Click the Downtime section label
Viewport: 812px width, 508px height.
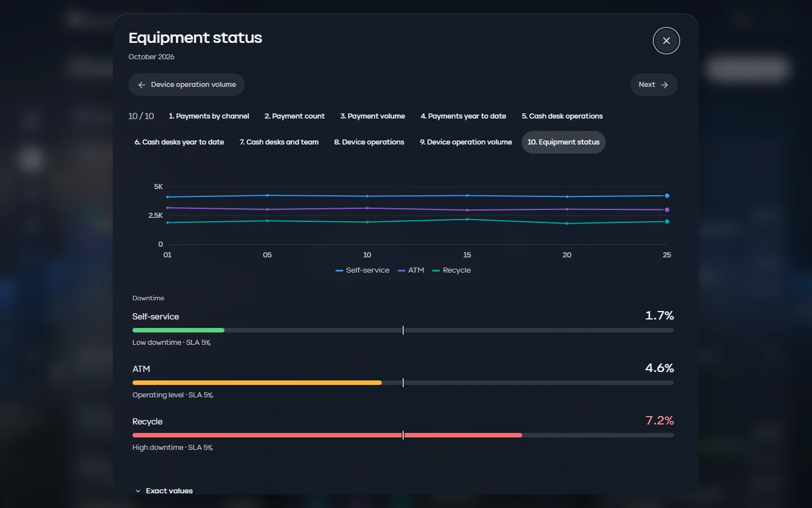pyautogui.click(x=148, y=298)
